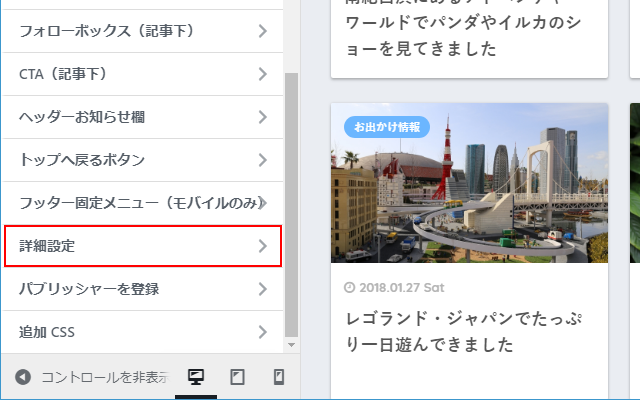Expand chevron beside トップへ戻るボタン

[x=263, y=160]
